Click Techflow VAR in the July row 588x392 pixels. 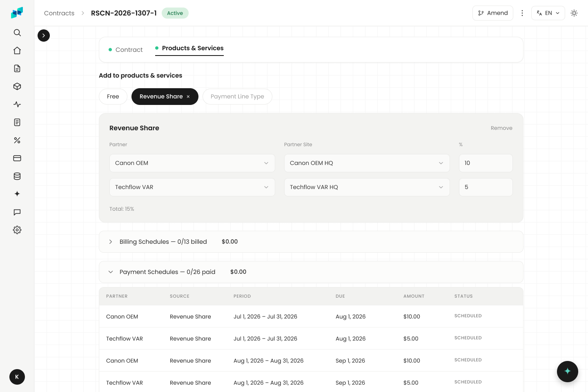[x=125, y=339]
